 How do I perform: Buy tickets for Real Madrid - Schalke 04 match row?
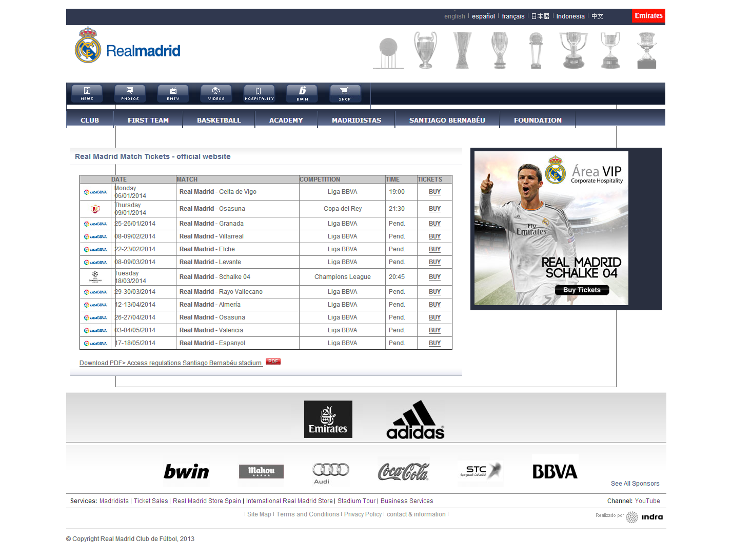point(434,277)
